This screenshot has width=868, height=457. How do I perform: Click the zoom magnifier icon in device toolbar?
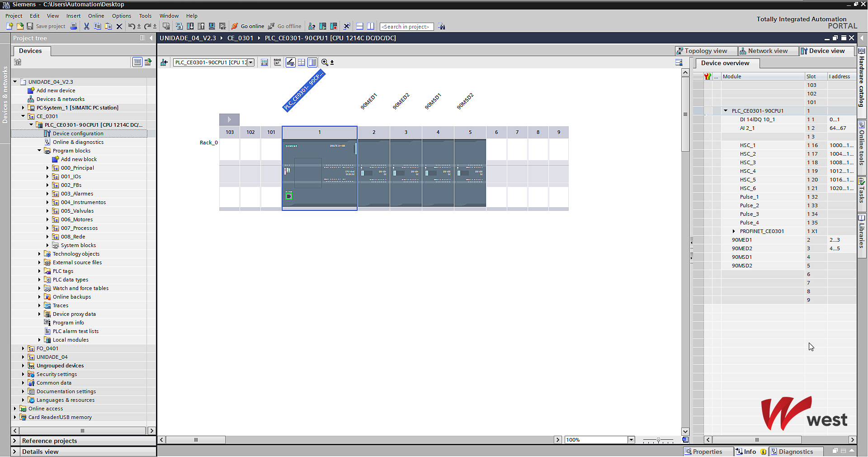point(325,62)
